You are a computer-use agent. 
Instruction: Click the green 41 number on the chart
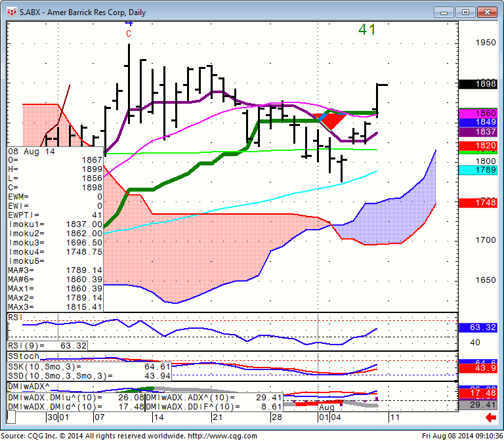tap(367, 30)
